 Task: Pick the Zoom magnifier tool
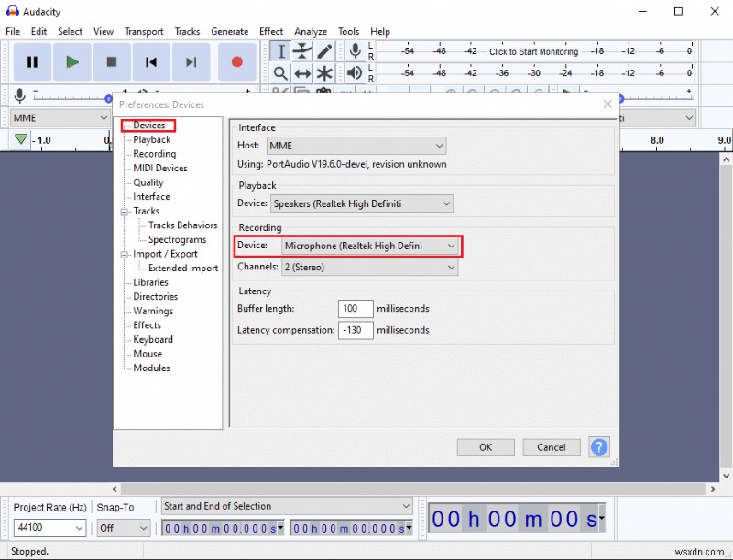tap(280, 73)
